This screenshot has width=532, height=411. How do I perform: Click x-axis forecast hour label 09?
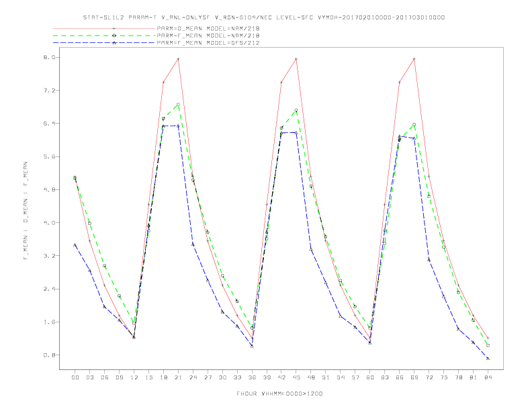point(119,377)
